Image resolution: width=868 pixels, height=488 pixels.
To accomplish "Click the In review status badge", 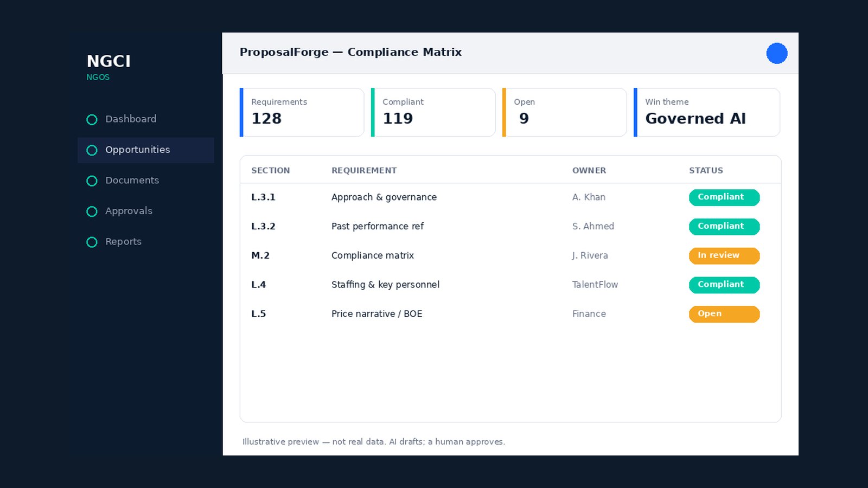I will coord(724,256).
